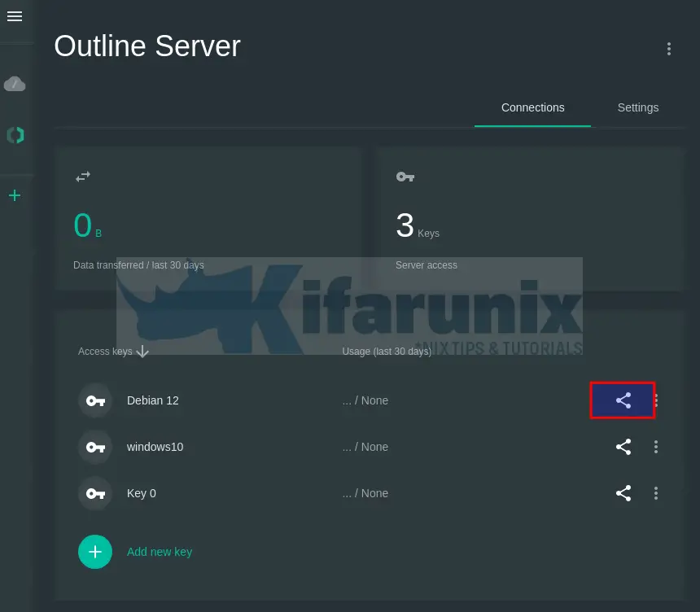This screenshot has width=700, height=612.
Task: Open the Key 0 options menu
Action: (x=656, y=493)
